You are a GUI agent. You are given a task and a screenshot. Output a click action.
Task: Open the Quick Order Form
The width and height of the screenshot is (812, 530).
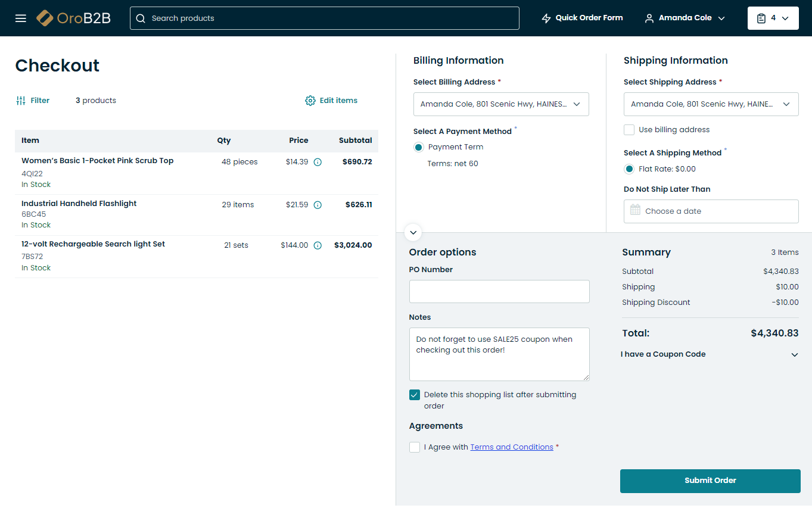pos(582,18)
